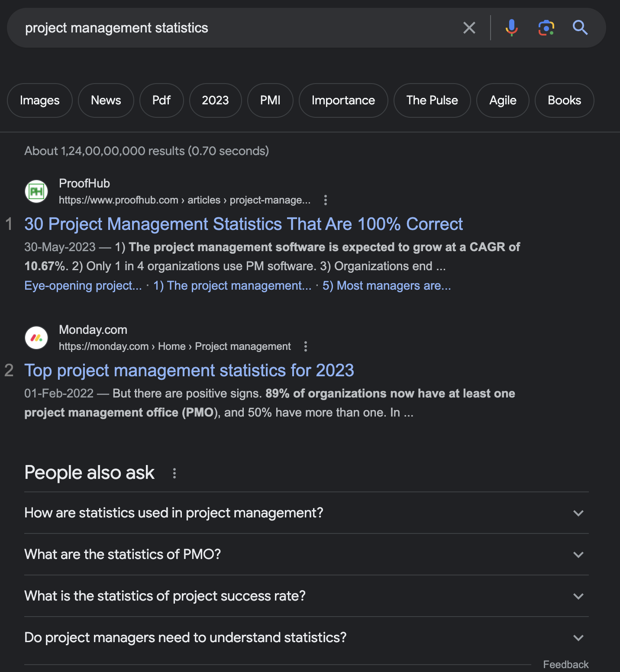Click the ProofHub favicon
This screenshot has width=620, height=672.
(36, 191)
